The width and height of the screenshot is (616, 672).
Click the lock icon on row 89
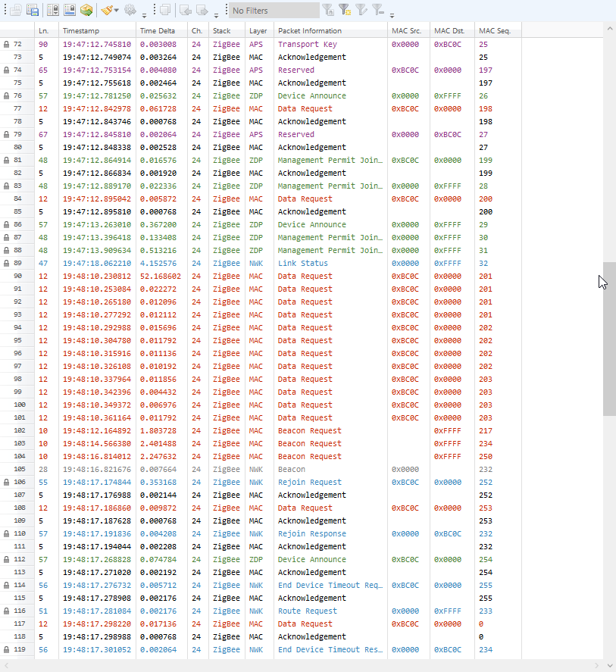point(6,263)
